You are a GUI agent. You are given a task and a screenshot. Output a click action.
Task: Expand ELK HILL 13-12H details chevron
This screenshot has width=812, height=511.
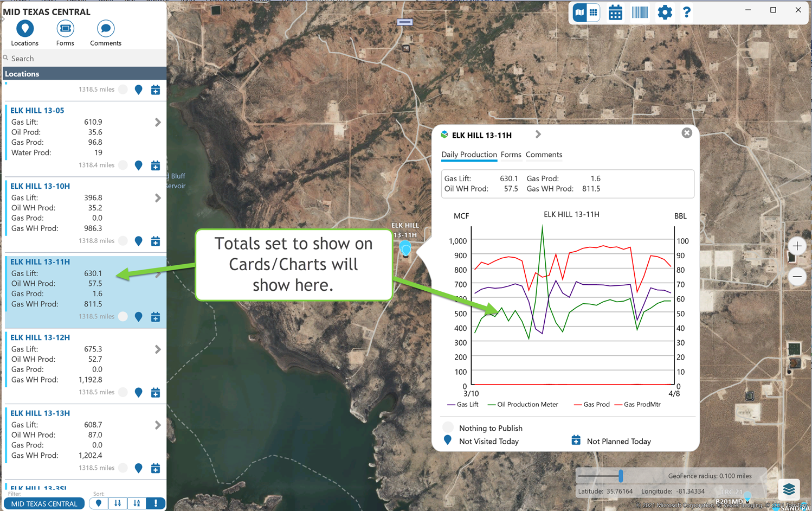tap(158, 349)
